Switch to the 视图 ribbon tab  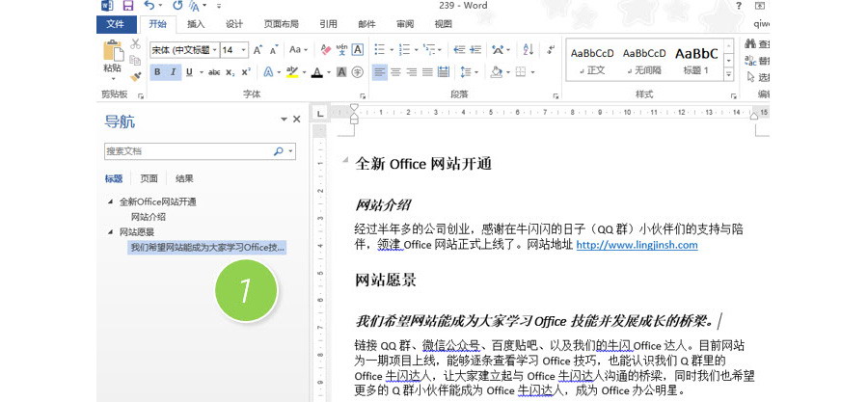443,24
